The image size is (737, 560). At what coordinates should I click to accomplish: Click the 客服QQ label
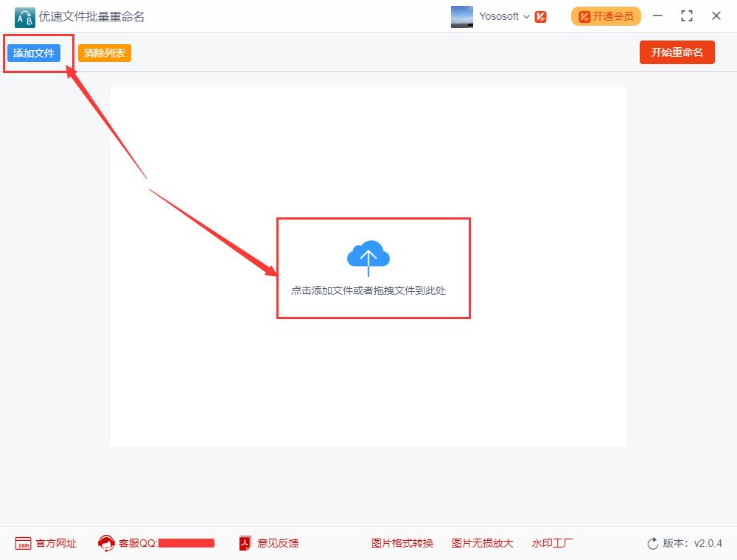tap(137, 544)
